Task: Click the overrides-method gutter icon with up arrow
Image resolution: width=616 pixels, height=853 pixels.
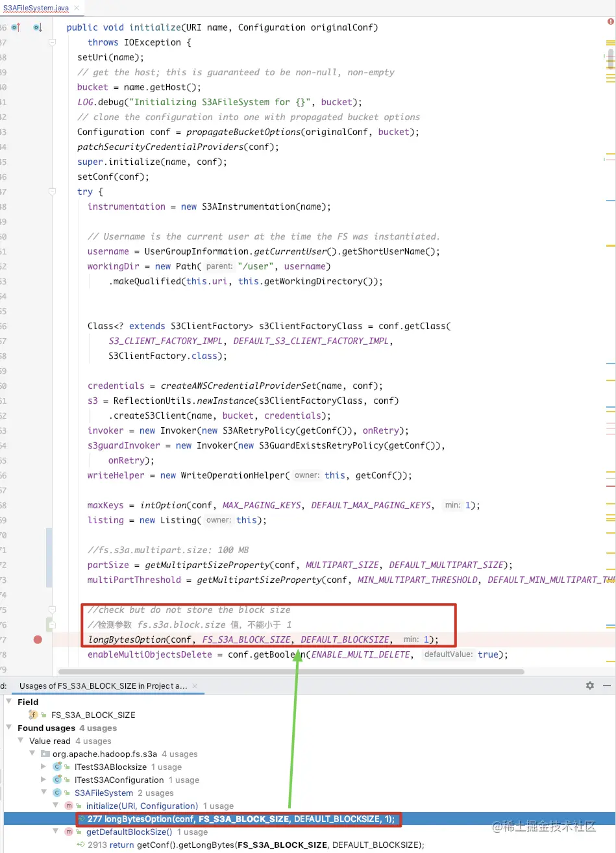Action: coord(16,27)
